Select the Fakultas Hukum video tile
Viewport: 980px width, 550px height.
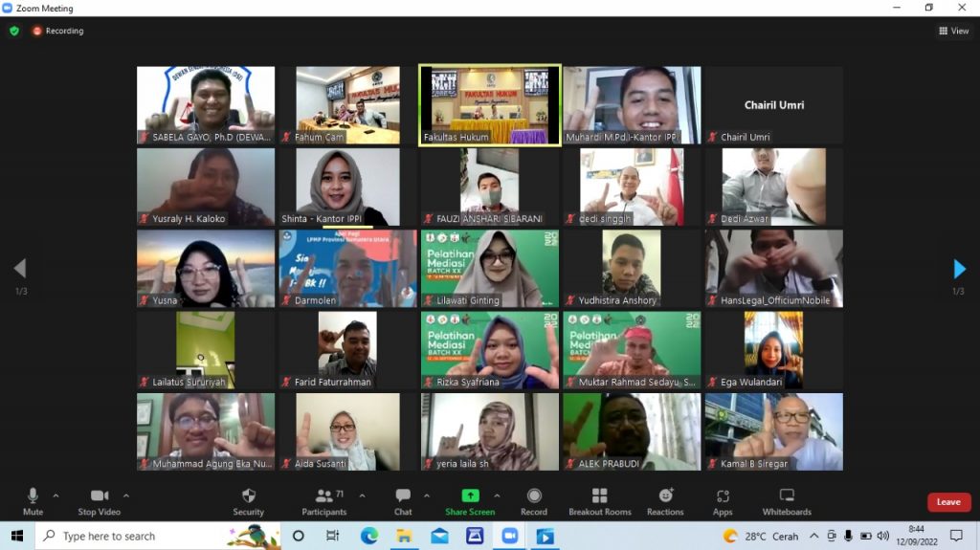[x=489, y=104]
